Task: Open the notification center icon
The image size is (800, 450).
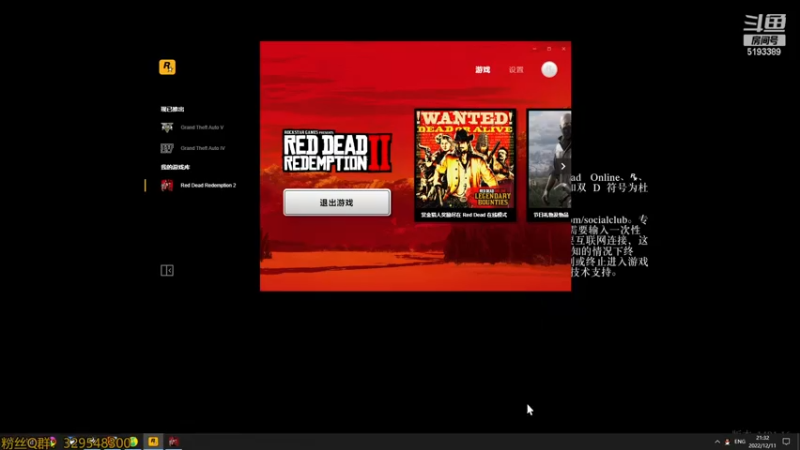Action: (x=786, y=442)
